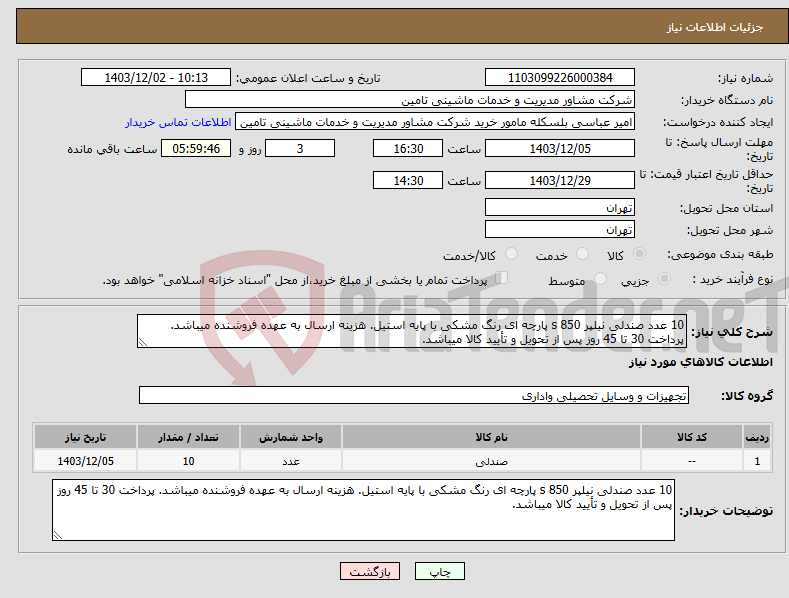789x598 pixels.
Task: Click the response deadline date 1403/12/05 field
Action: click(x=560, y=148)
